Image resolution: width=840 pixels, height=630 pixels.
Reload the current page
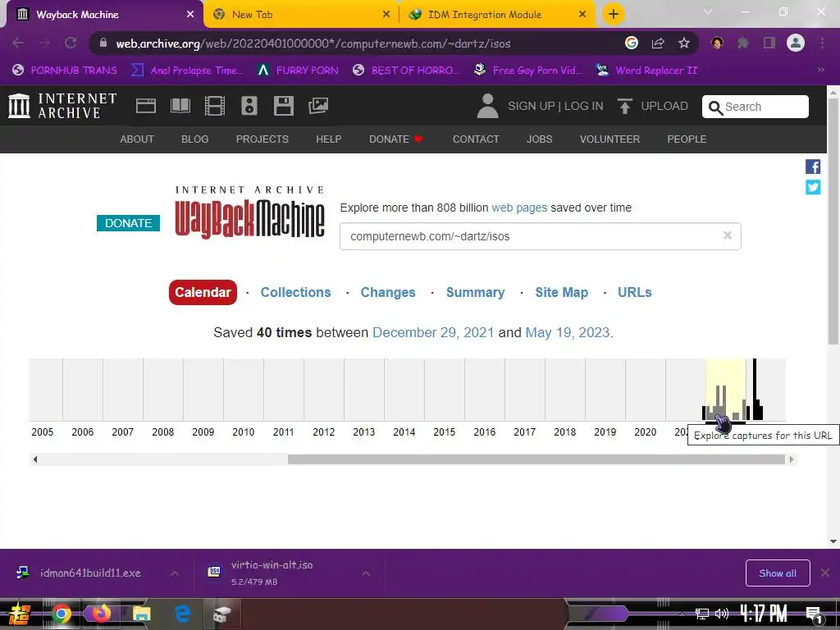(71, 43)
